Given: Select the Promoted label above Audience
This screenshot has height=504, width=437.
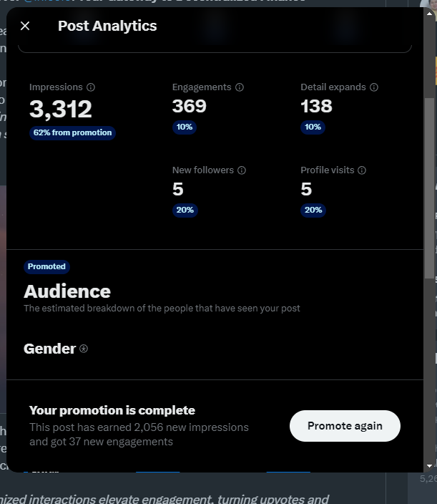Looking at the screenshot, I should (46, 266).
